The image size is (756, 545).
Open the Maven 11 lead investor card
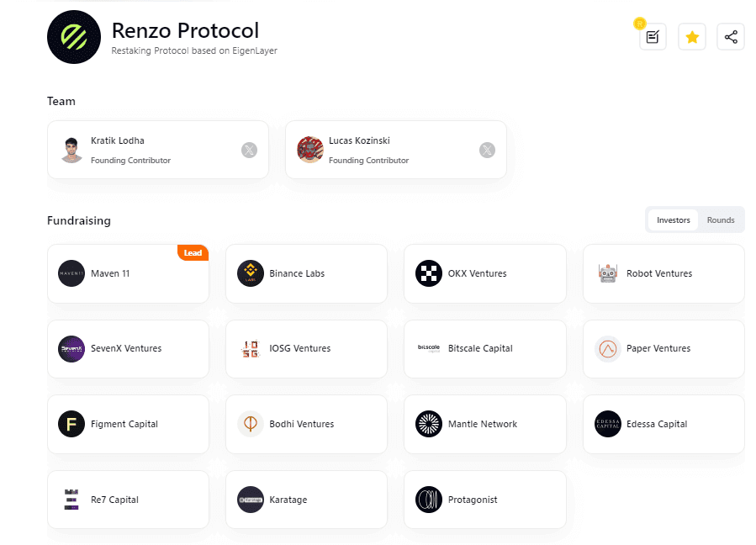point(128,273)
